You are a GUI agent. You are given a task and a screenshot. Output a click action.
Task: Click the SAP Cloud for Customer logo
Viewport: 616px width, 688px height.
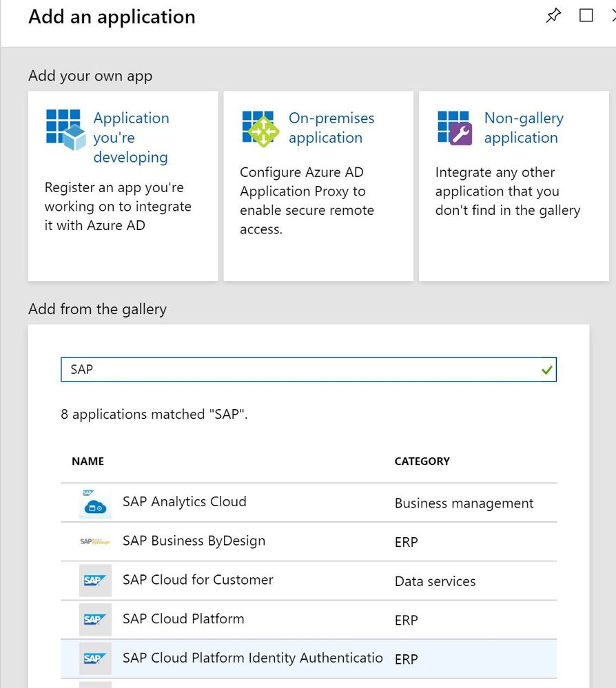pyautogui.click(x=95, y=581)
